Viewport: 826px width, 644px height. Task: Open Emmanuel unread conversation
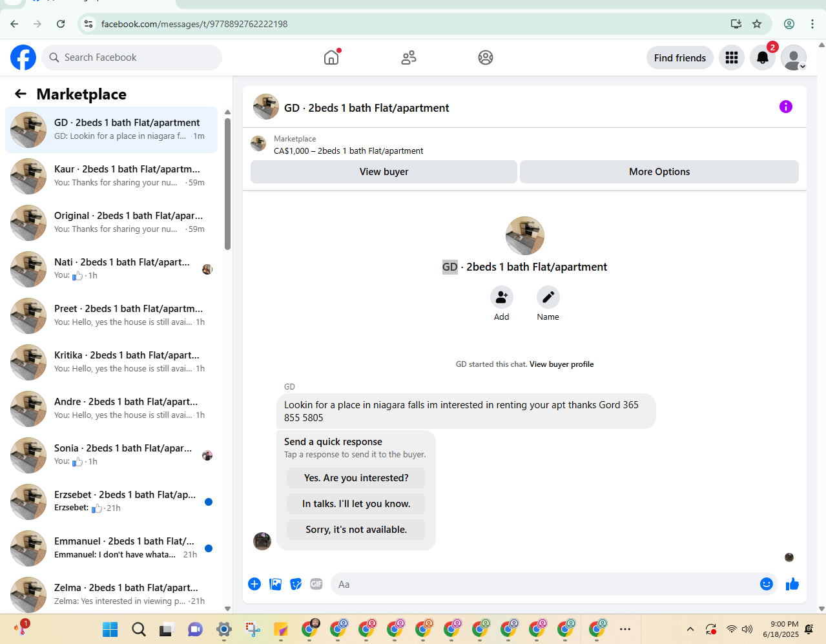(111, 548)
